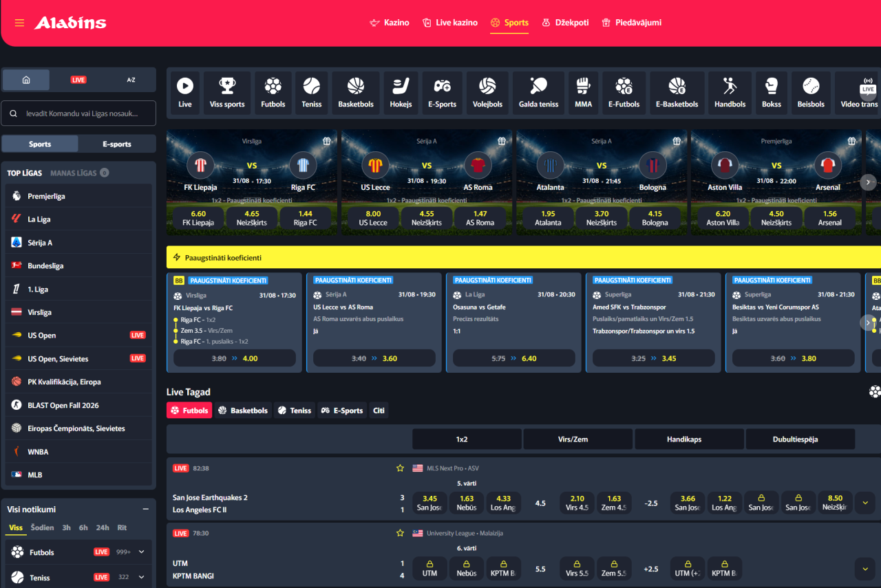The width and height of the screenshot is (881, 588).
Task: Favorite the San Jose Earthquakes 2 match star
Action: pyautogui.click(x=400, y=468)
